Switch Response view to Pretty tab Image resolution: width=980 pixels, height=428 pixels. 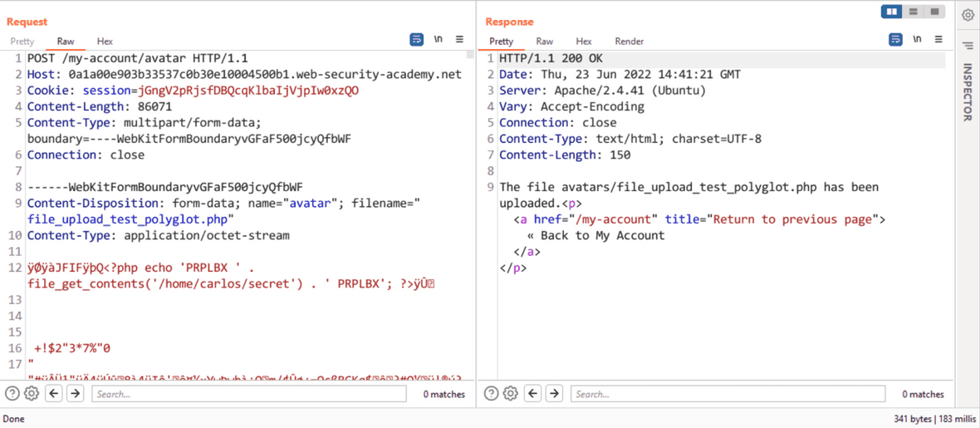502,42
